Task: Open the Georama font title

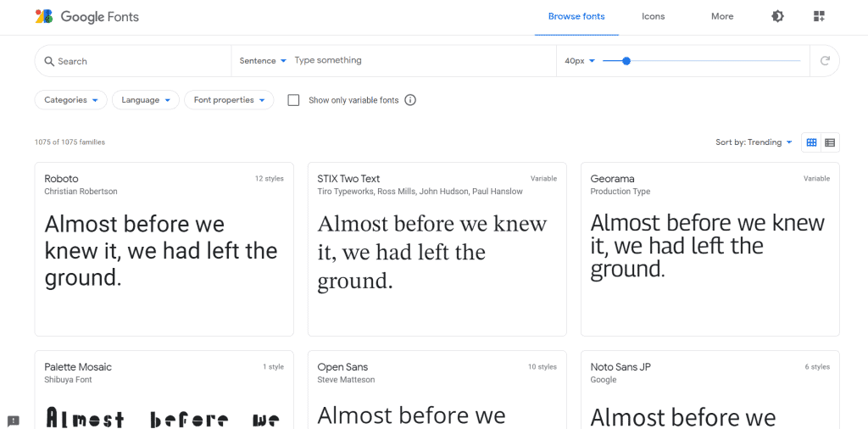Action: tap(612, 179)
